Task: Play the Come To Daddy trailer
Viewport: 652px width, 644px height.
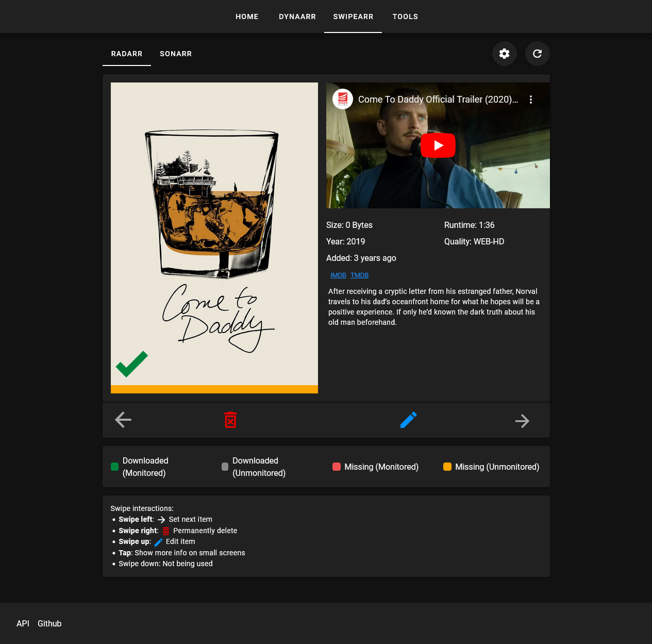Action: 438,145
